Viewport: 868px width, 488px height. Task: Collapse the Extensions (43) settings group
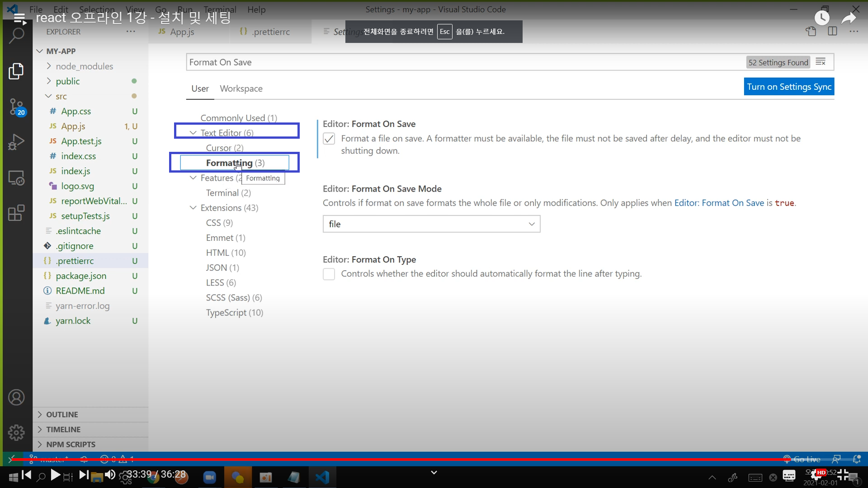pos(193,207)
